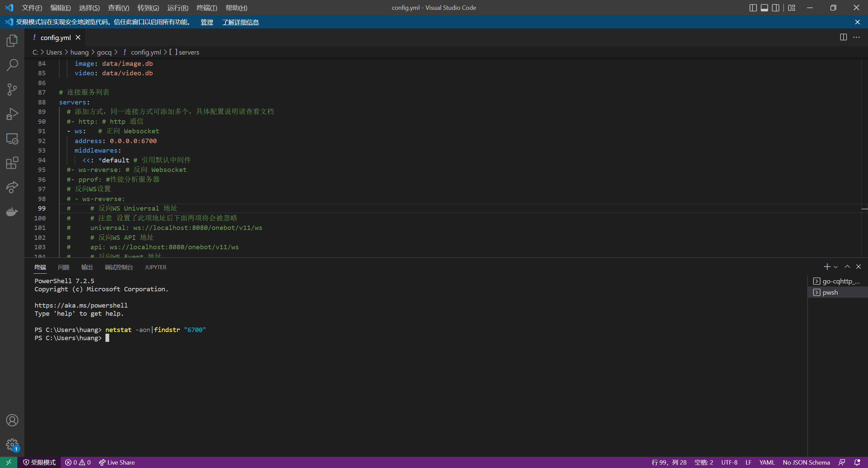Toggle secondary side bar visibility
Screen dimensions: 868x468
tap(776, 8)
